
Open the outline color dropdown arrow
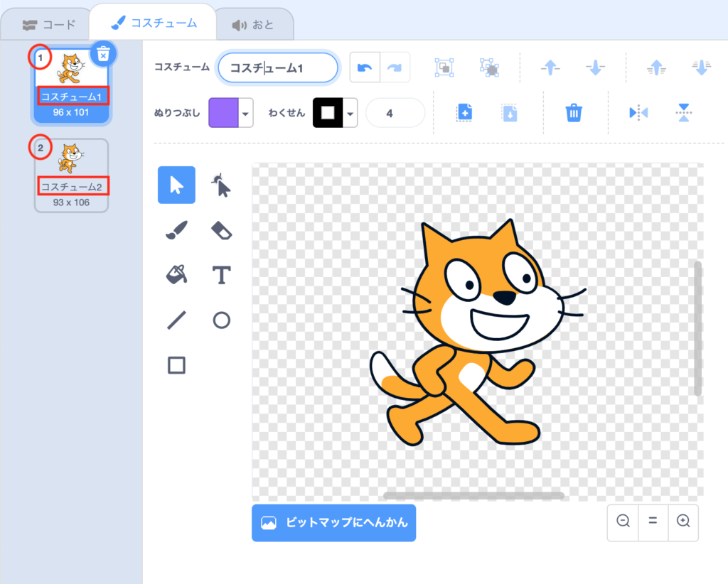click(350, 113)
